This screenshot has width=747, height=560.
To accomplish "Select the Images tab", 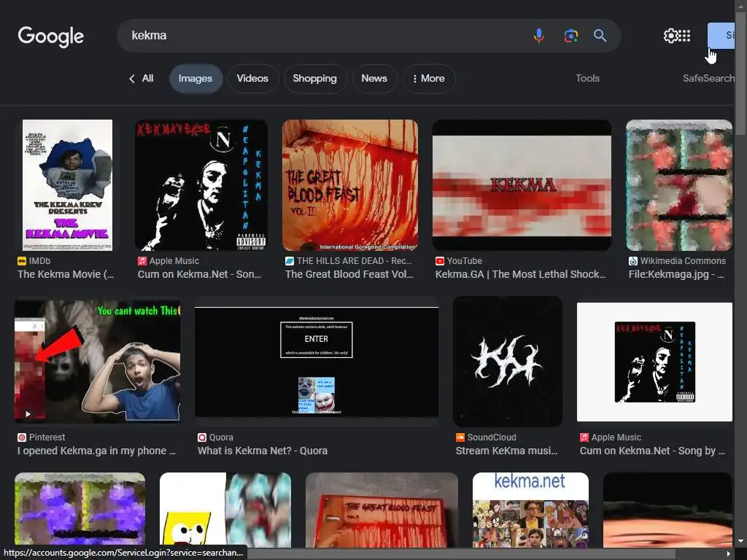I will 196,79.
